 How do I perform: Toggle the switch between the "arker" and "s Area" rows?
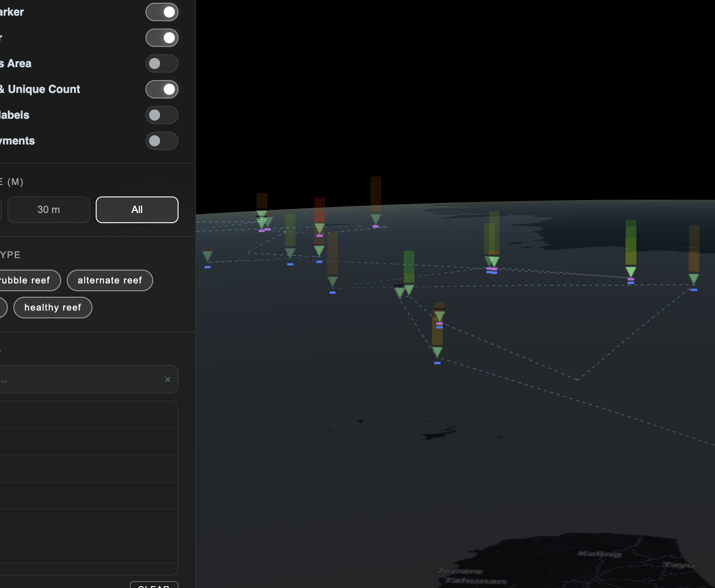click(x=162, y=38)
